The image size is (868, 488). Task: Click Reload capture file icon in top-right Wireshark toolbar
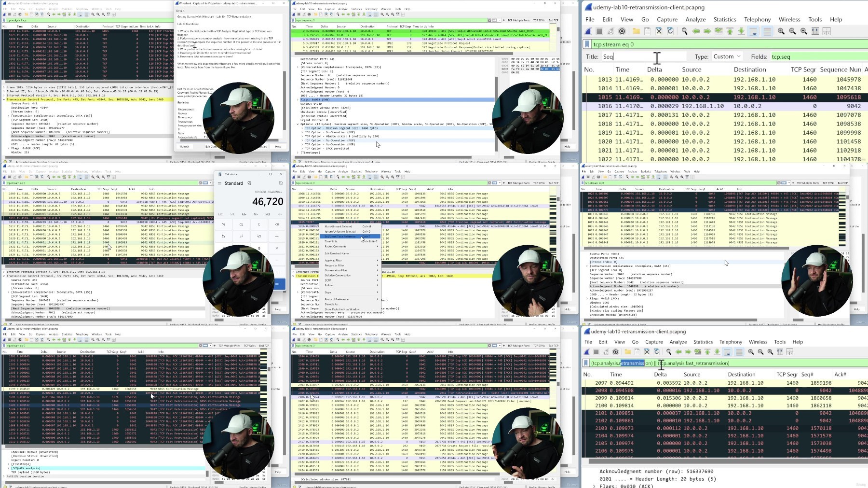pos(670,31)
